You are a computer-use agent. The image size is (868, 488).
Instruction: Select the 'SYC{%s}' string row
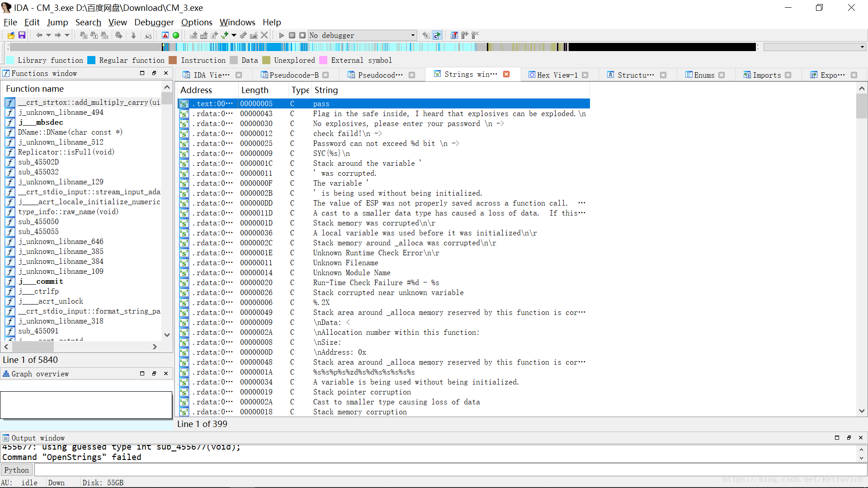tap(384, 154)
